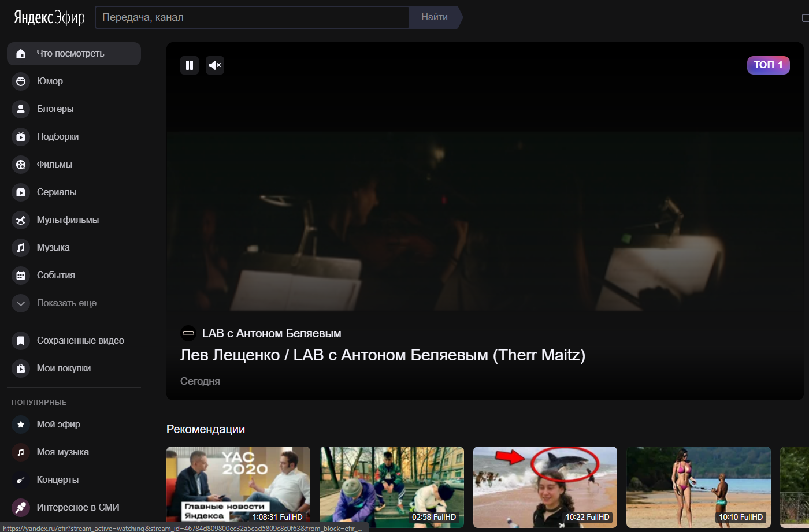Open the Блогеры category

(74, 109)
